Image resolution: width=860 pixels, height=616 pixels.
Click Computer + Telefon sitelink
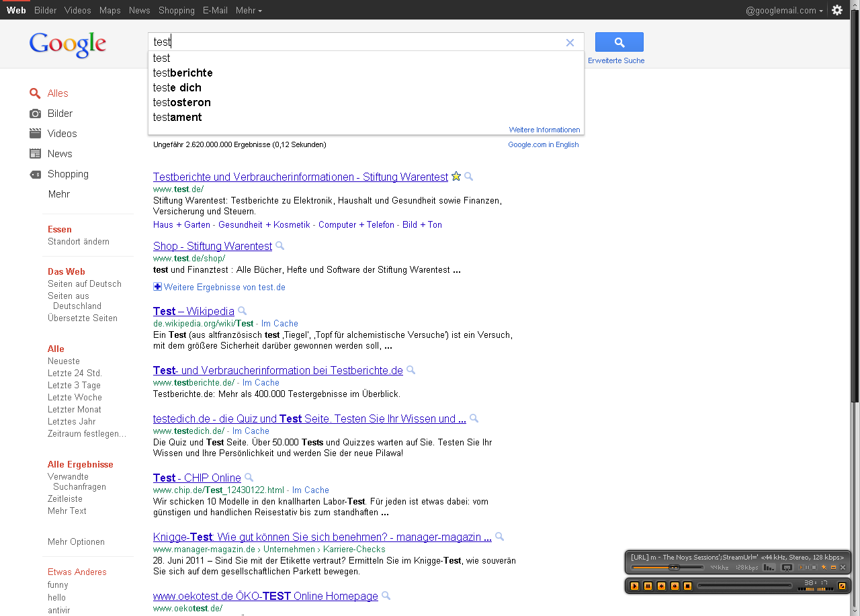tap(356, 224)
